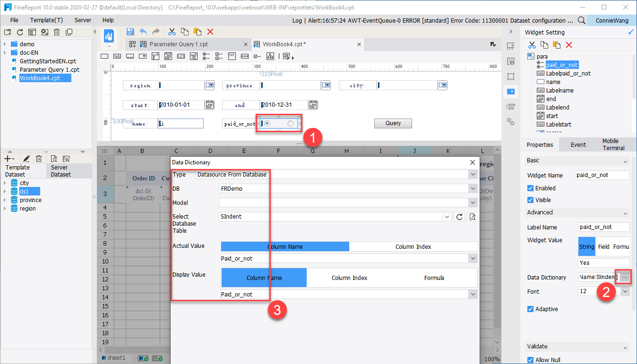Viewport: 637px width, 364px height.
Task: Paste into widget tree in Widget Setting
Action: tap(557, 45)
